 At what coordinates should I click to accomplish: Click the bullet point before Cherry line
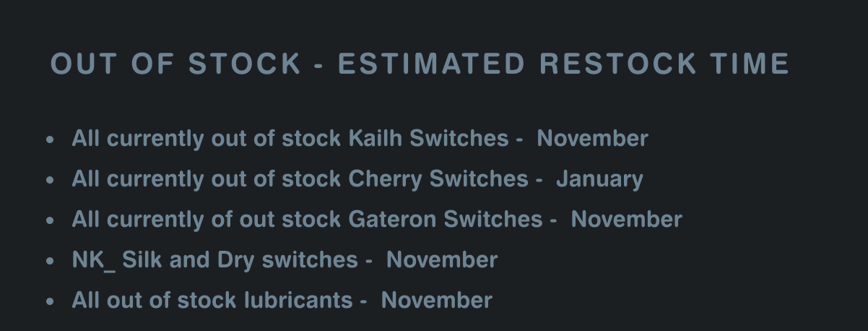pos(50,179)
